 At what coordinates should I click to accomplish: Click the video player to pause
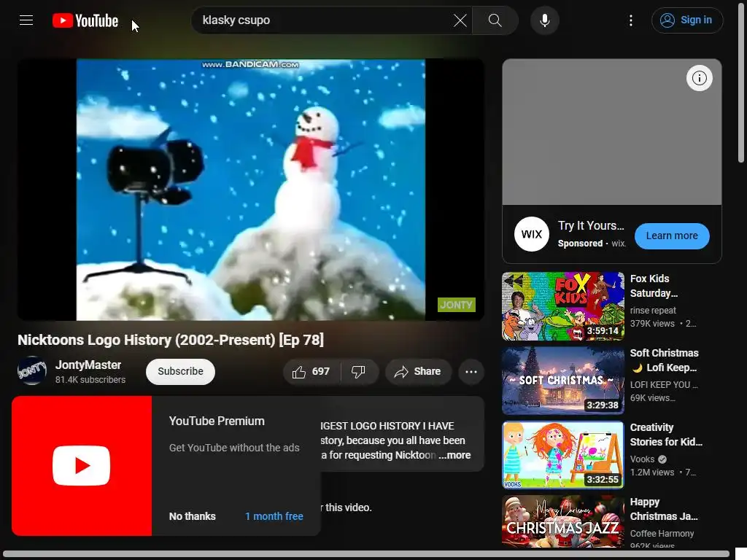tap(251, 190)
